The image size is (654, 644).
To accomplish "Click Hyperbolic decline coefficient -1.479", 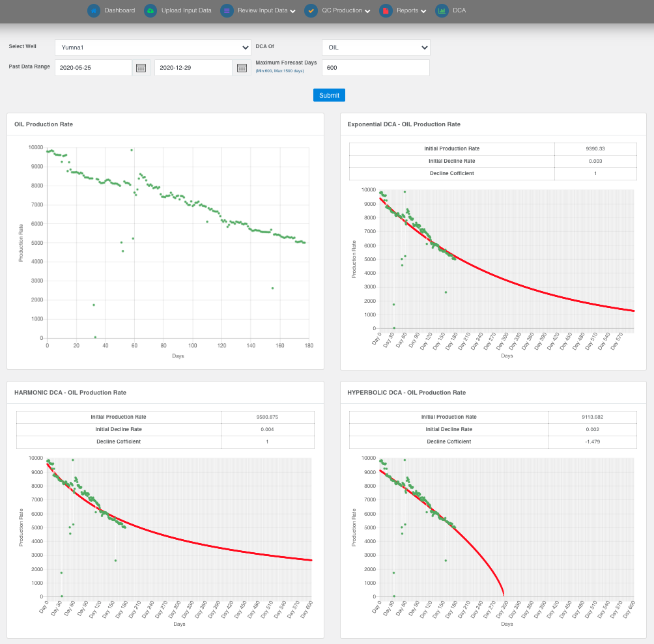I will point(593,442).
